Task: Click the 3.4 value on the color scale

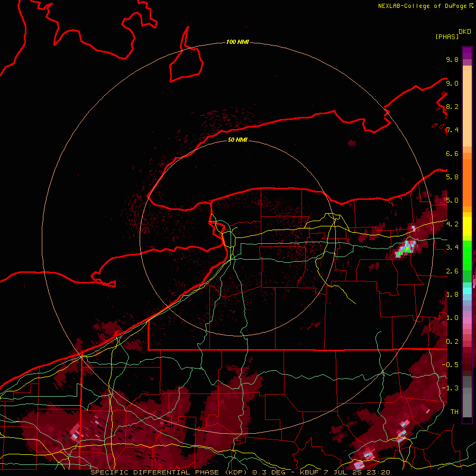Action: pos(452,248)
